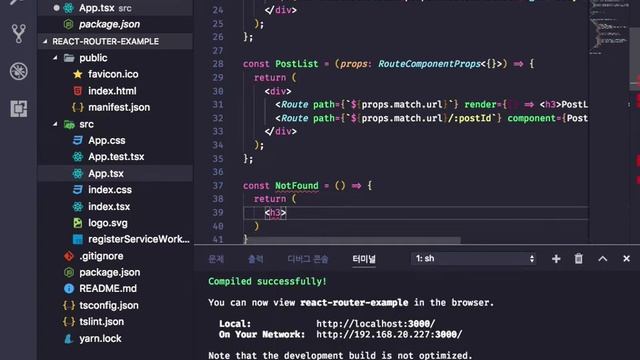The image size is (640, 360).
Task: Click the PostList identifier on line 28
Action: click(x=297, y=64)
